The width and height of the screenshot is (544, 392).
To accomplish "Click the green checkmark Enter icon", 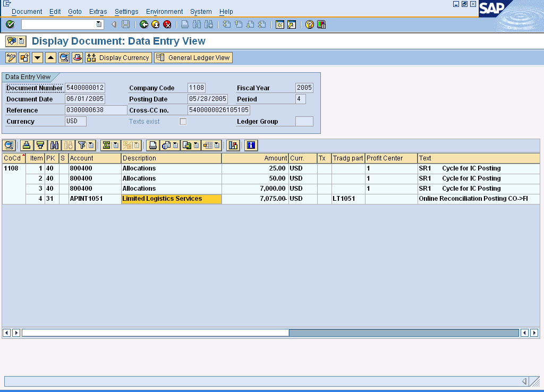I will click(10, 24).
